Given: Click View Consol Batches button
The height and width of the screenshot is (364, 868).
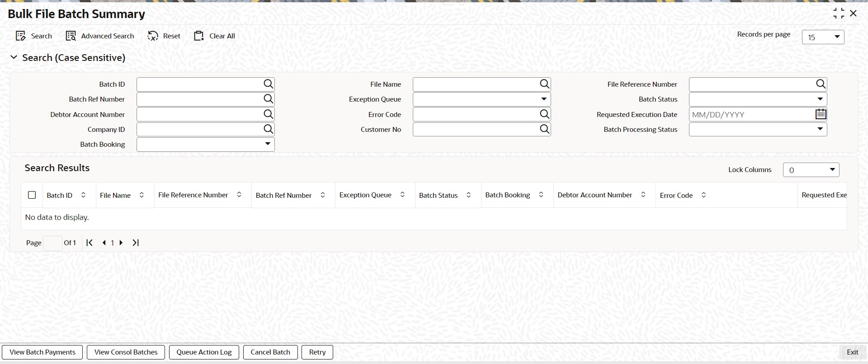Looking at the screenshot, I should coord(126,352).
